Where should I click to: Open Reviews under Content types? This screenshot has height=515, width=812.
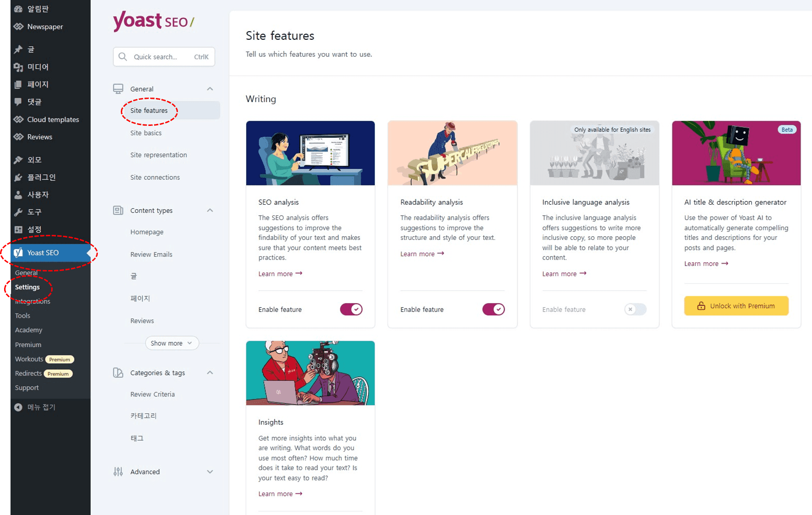(142, 320)
